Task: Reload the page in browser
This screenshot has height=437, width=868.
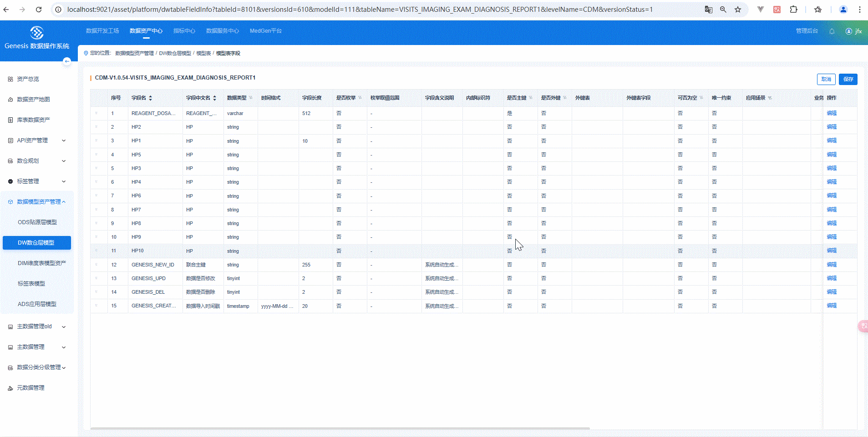Action: pos(39,10)
